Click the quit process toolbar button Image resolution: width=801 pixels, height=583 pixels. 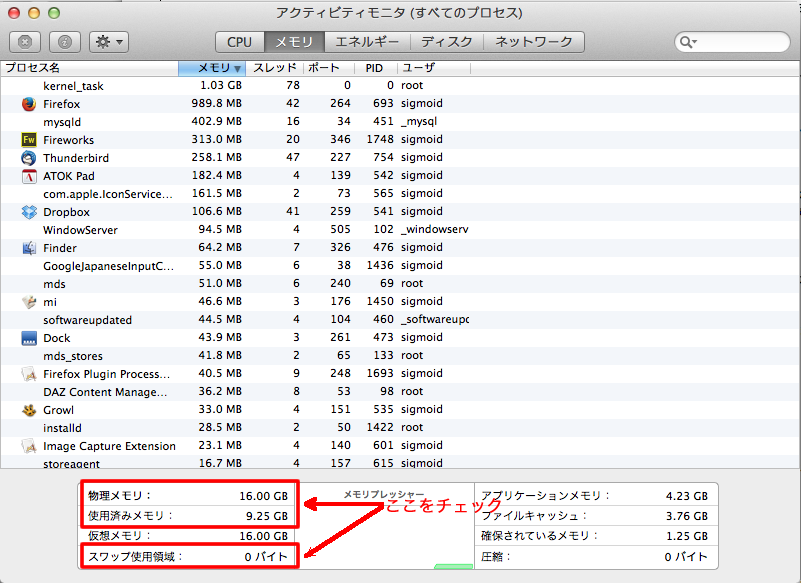[x=25, y=42]
